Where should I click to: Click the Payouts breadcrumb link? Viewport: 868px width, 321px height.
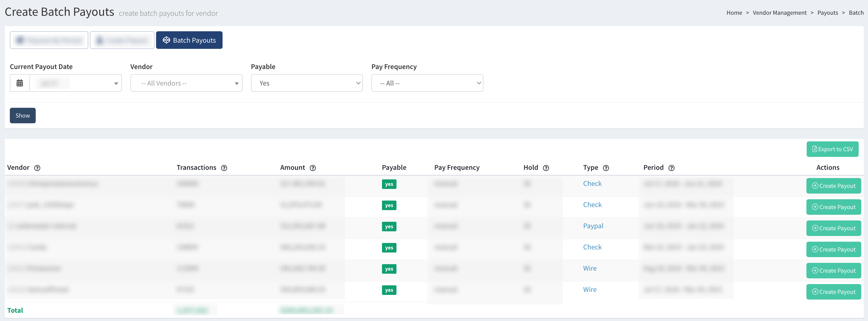click(x=827, y=13)
